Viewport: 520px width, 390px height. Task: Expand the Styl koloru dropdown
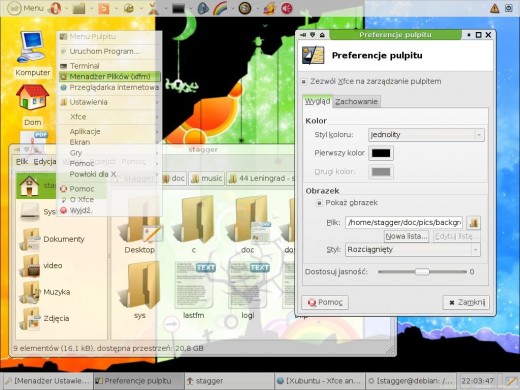426,135
